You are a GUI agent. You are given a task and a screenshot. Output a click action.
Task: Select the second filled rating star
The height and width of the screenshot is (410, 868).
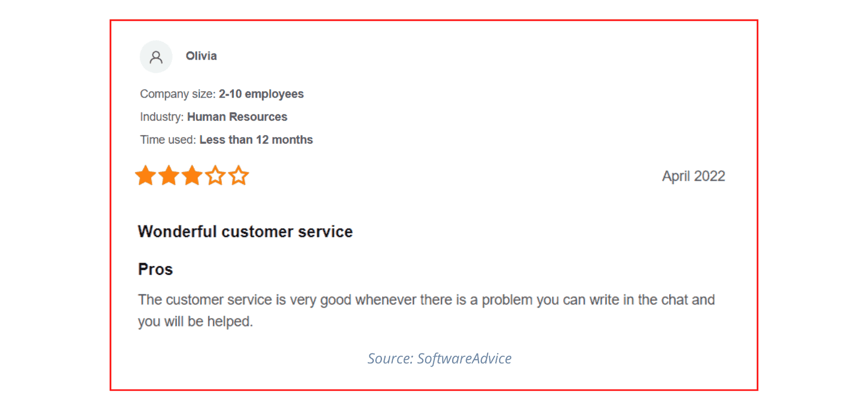pyautogui.click(x=169, y=175)
